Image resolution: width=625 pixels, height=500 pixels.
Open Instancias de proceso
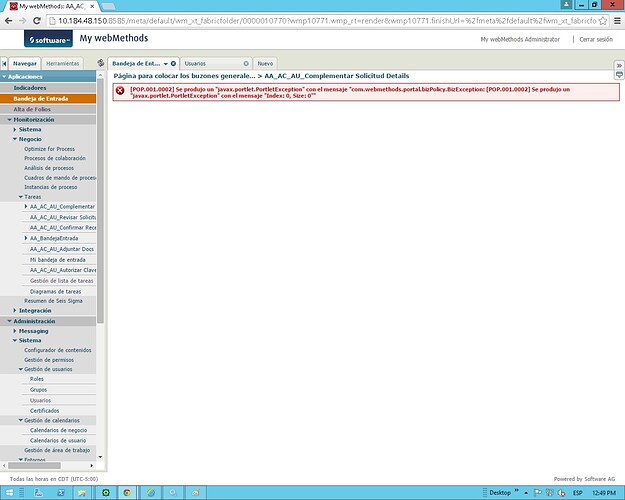tap(51, 187)
